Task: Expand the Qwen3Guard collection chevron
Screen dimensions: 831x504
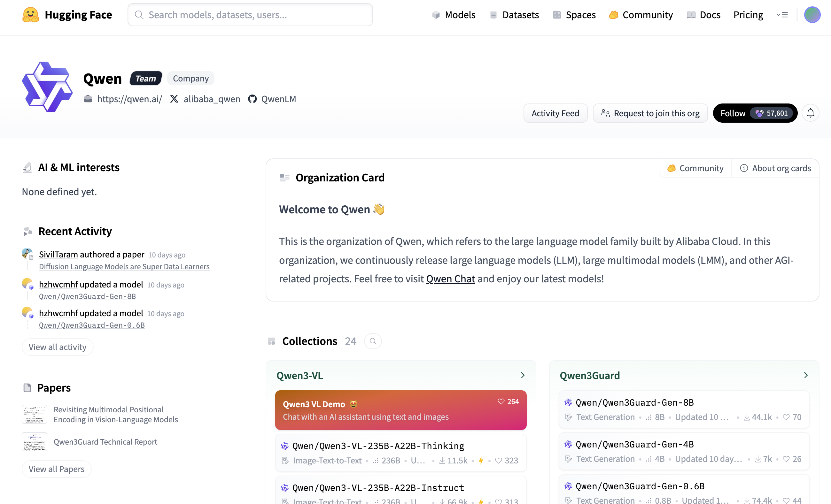Action: [806, 375]
